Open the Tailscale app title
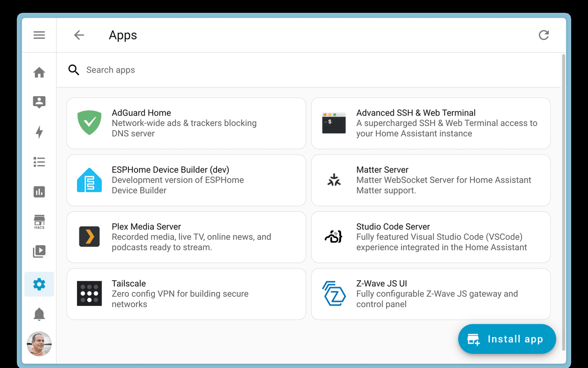The width and height of the screenshot is (588, 368). 129,284
